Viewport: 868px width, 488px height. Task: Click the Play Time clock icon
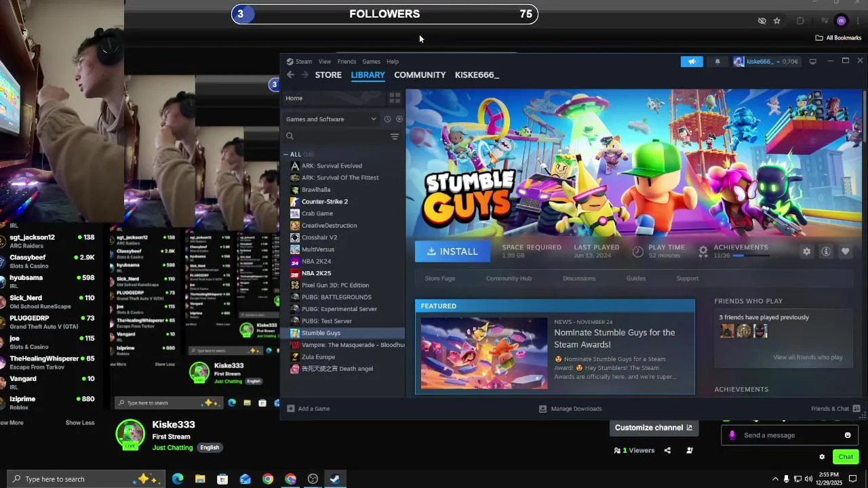[638, 251]
